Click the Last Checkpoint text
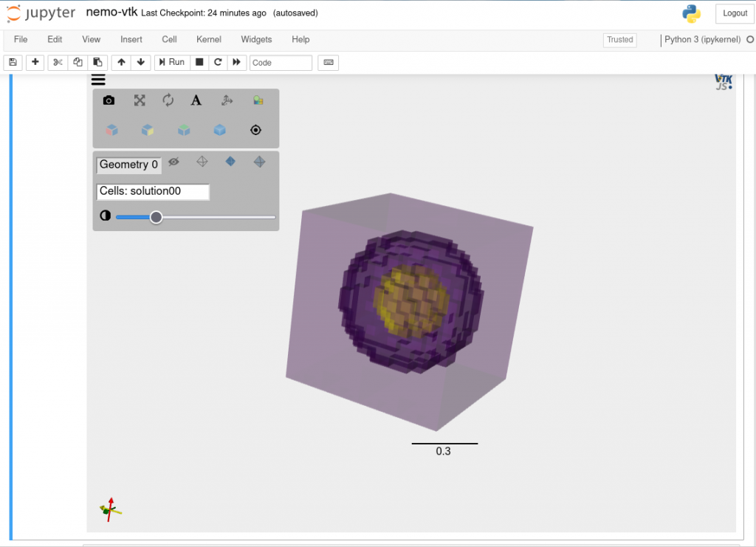This screenshot has height=547, width=756. pyautogui.click(x=204, y=13)
